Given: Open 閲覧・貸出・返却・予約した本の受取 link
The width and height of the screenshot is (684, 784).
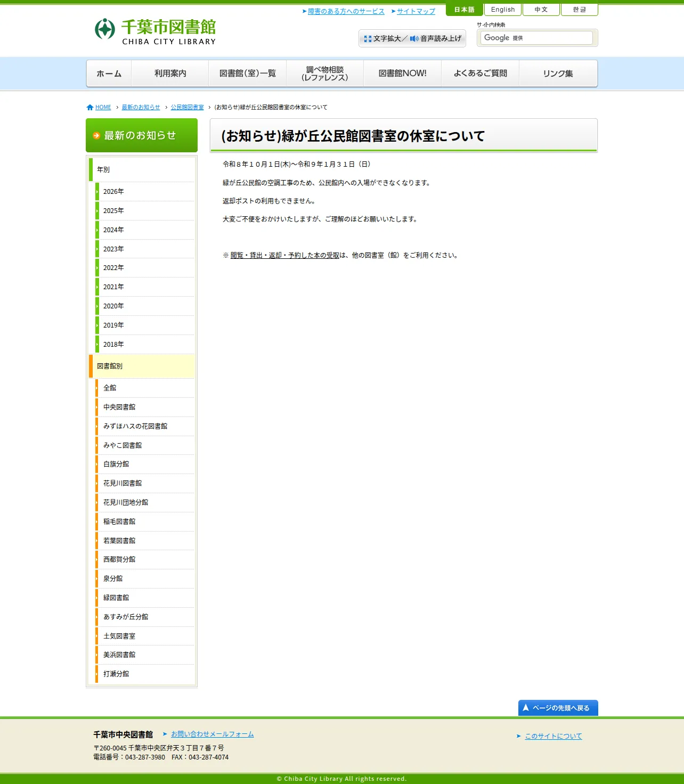Looking at the screenshot, I should tap(284, 256).
